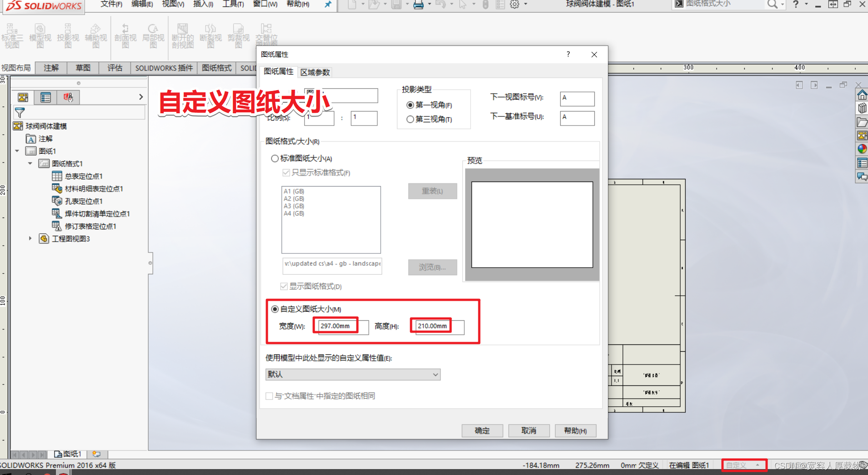The height and width of the screenshot is (475, 868).
Task: Collapse the 图纸格式1 tree node
Action: [30, 163]
